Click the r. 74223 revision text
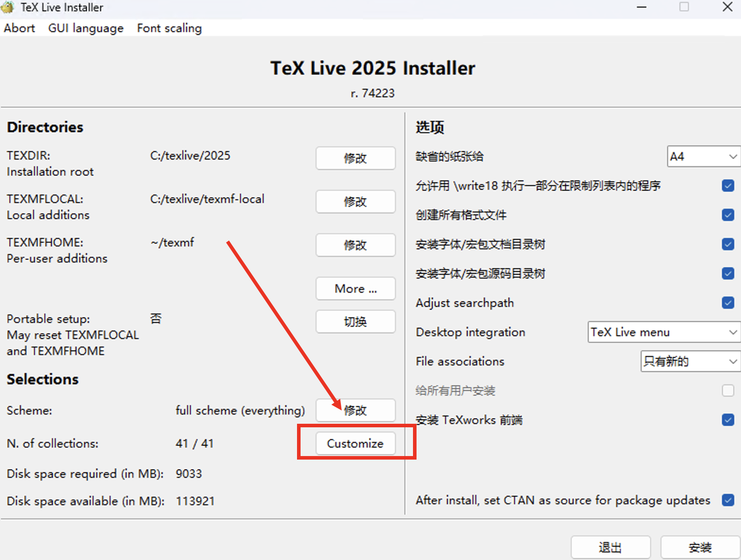 (373, 93)
